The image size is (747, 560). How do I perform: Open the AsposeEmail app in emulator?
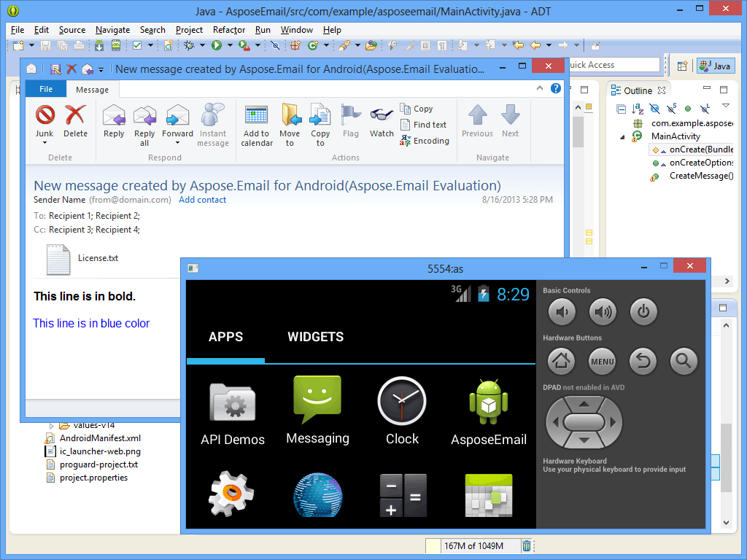pos(489,412)
